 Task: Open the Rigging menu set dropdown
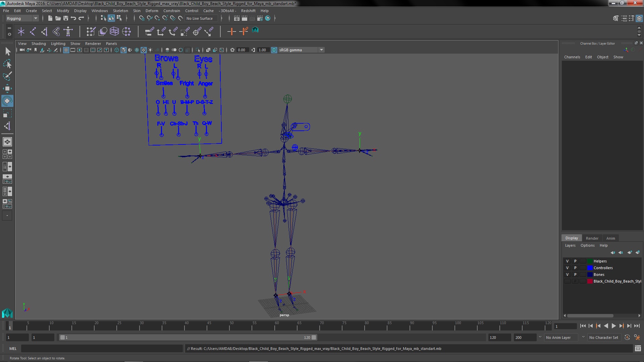click(x=22, y=18)
